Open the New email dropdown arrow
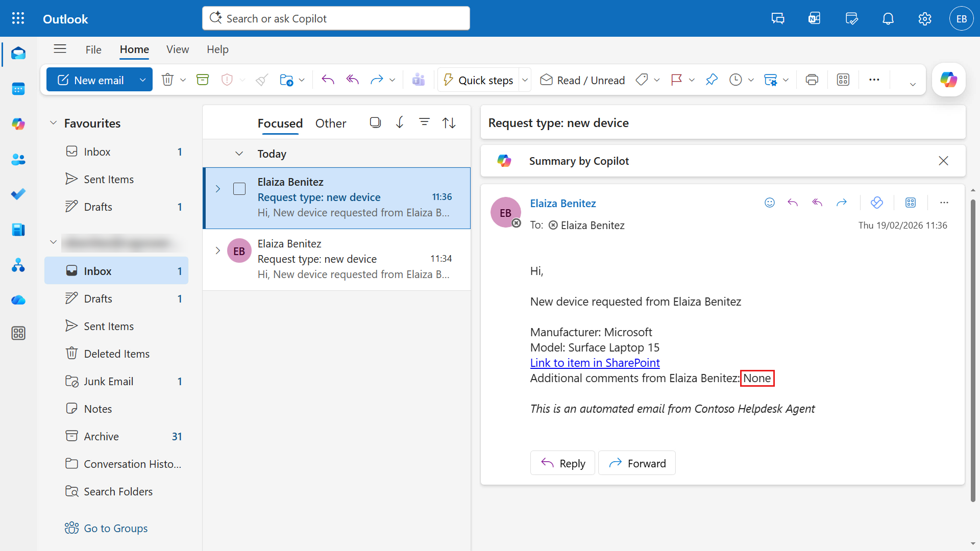The height and width of the screenshot is (551, 980). pos(143,80)
